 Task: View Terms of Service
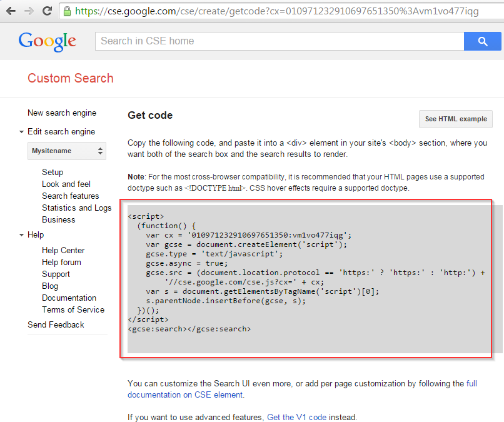pyautogui.click(x=73, y=310)
